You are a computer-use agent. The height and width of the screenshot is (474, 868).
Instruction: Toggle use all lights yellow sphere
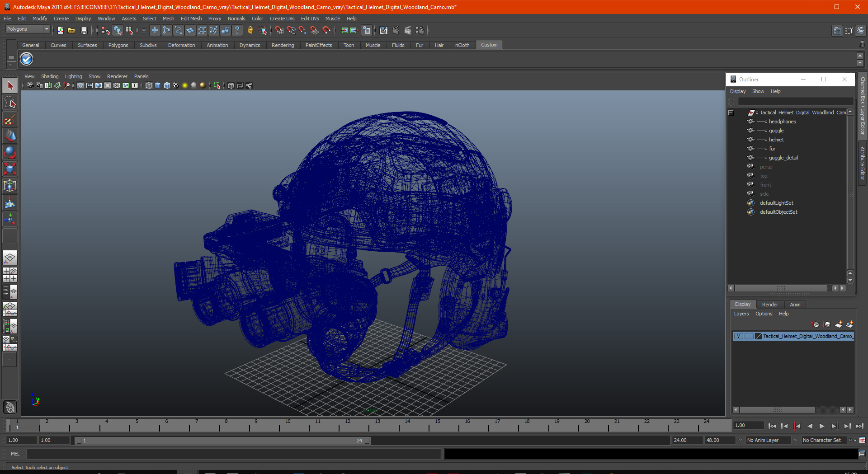[x=185, y=85]
